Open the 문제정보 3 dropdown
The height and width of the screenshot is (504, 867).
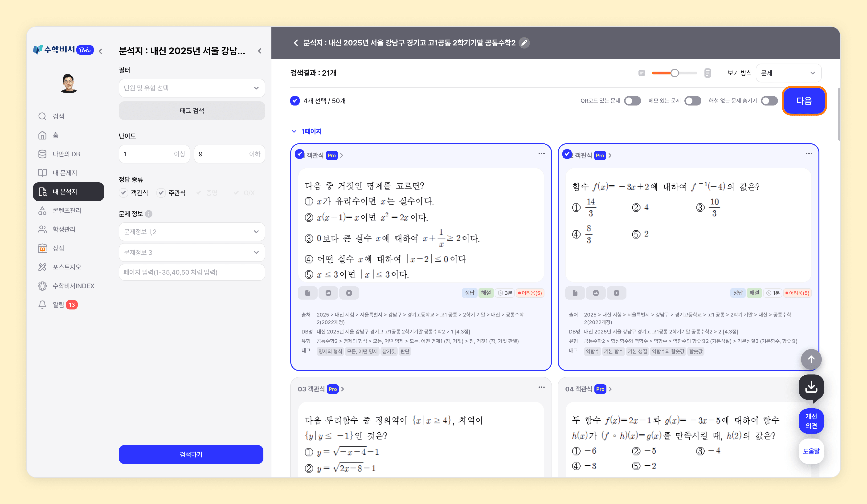pyautogui.click(x=192, y=252)
